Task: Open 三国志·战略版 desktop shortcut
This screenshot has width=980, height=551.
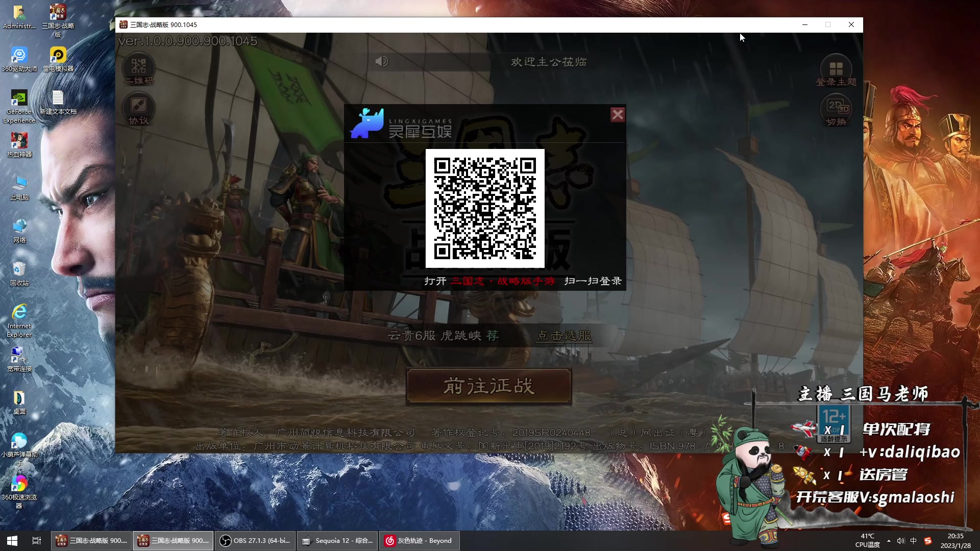Action: (58, 20)
